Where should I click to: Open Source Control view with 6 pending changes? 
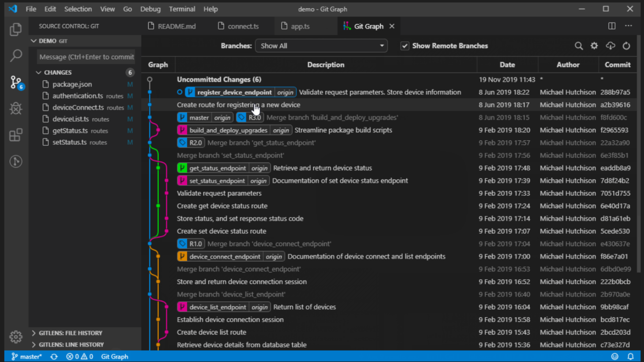point(16,82)
